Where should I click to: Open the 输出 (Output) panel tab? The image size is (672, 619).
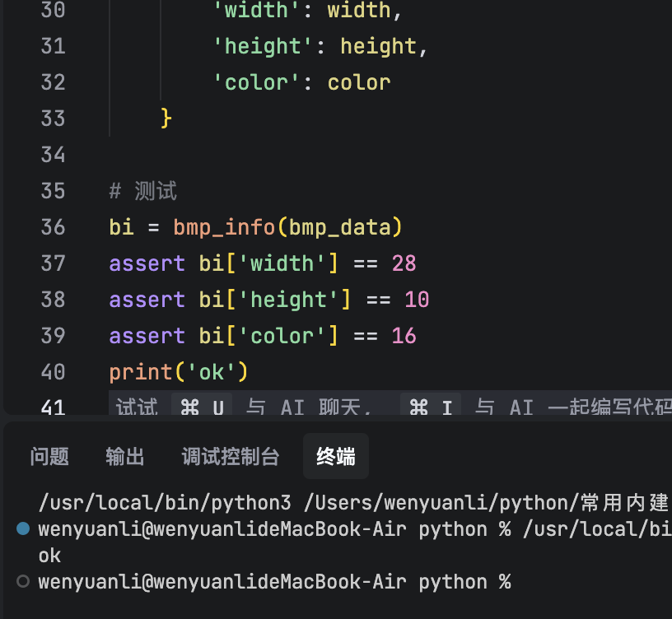(x=124, y=456)
